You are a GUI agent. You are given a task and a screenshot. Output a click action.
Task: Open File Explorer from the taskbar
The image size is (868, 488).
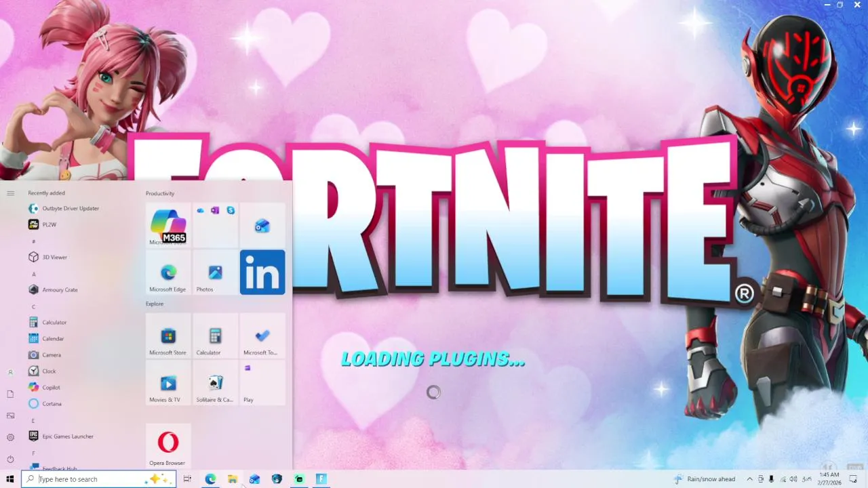point(232,479)
